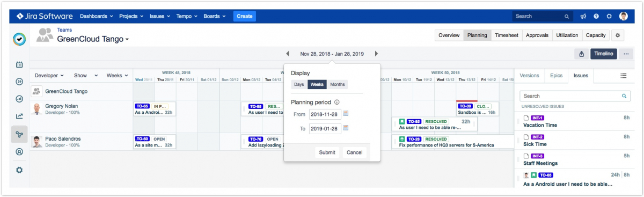This screenshot has height=197, width=644.
Task: Click Cancel in the display popup
Action: point(355,152)
